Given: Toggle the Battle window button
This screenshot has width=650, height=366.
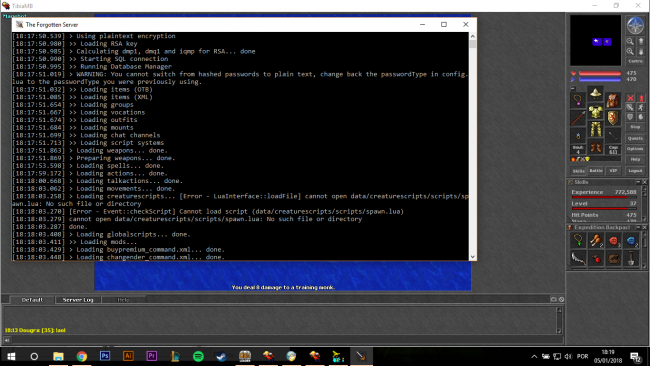Looking at the screenshot, I should pyautogui.click(x=596, y=171).
